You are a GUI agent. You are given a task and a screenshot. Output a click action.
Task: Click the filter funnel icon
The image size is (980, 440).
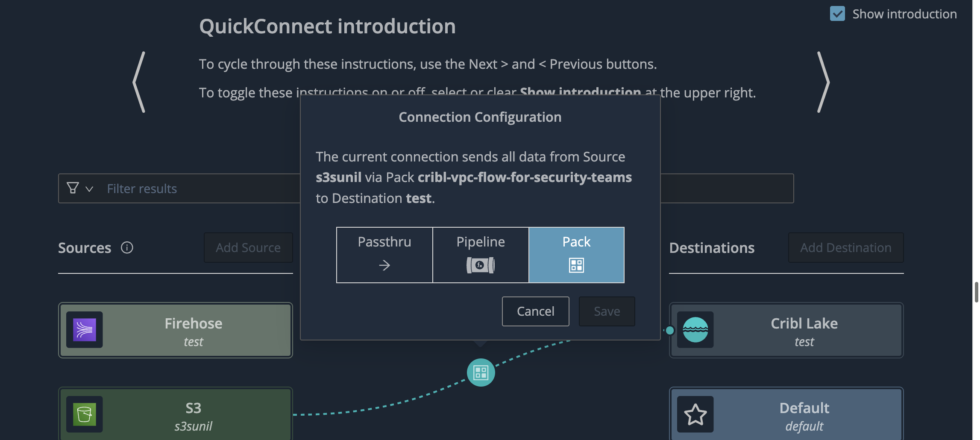pos(73,188)
